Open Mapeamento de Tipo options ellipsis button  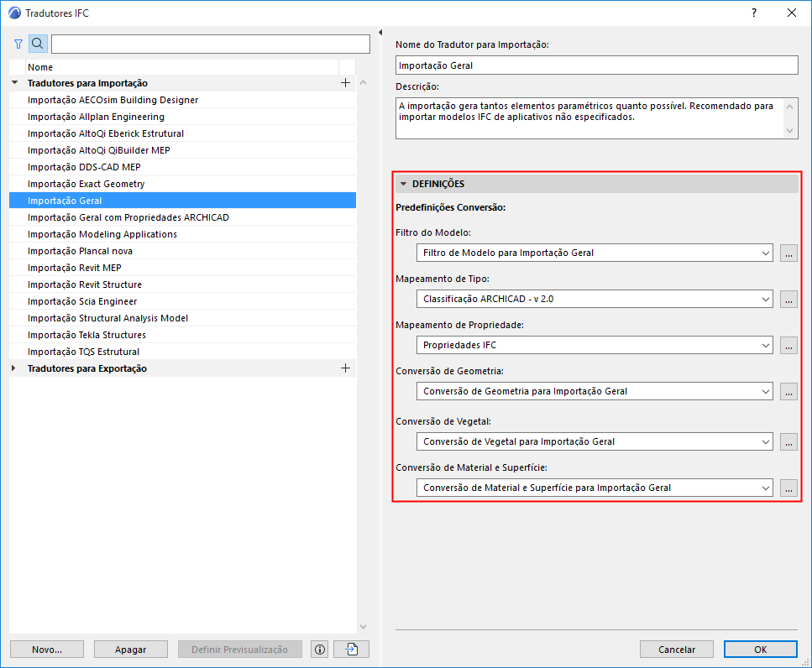click(788, 299)
